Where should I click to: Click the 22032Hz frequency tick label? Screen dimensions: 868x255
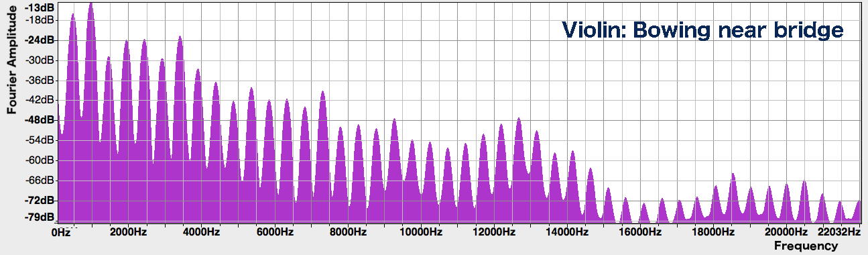839,232
